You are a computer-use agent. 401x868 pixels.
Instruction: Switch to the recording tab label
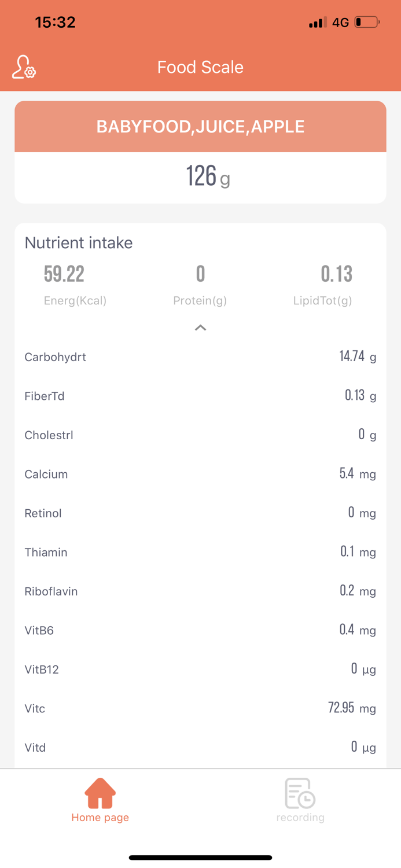tap(300, 817)
